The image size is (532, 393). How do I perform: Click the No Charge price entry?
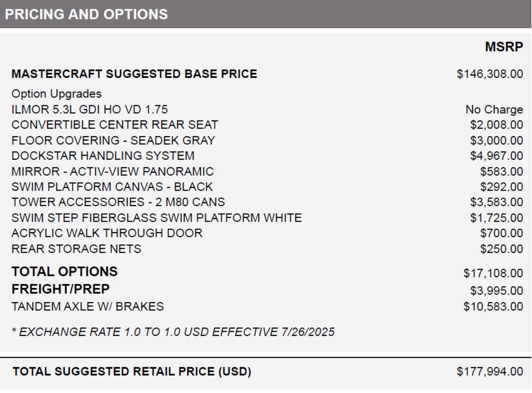tap(494, 110)
